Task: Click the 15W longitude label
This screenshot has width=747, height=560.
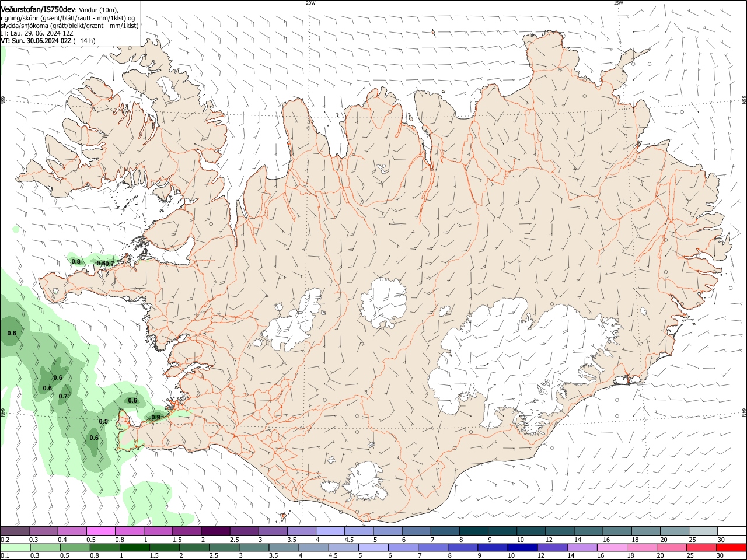Action: (618, 3)
